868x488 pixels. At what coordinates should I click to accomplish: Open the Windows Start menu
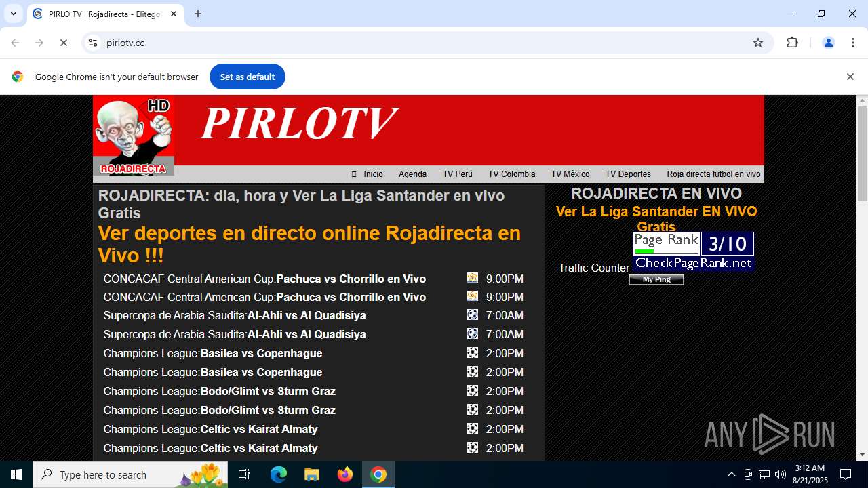(x=16, y=474)
